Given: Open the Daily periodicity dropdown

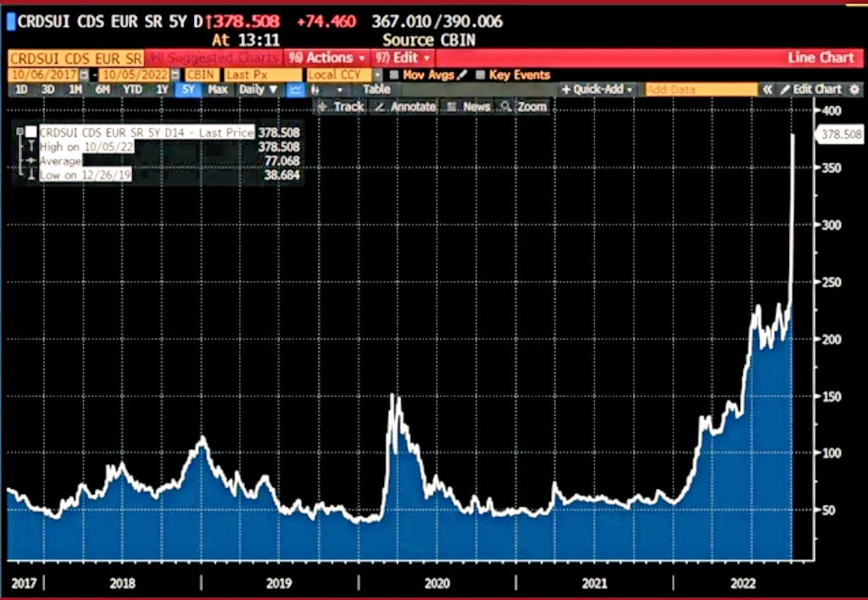Looking at the screenshot, I should click(258, 90).
